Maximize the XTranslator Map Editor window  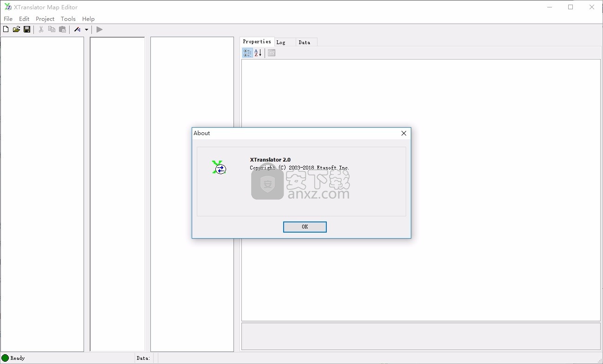(x=571, y=7)
